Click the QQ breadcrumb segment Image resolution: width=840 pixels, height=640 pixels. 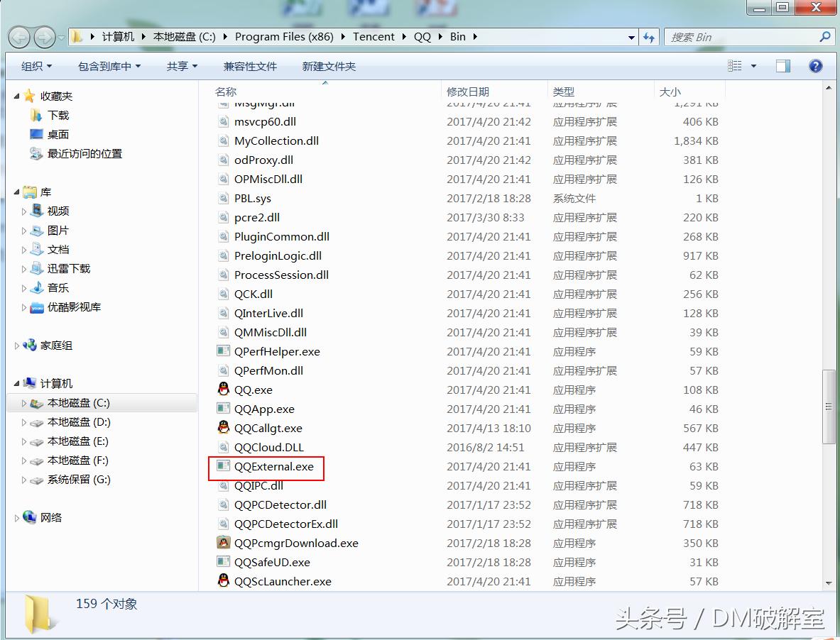click(422, 36)
